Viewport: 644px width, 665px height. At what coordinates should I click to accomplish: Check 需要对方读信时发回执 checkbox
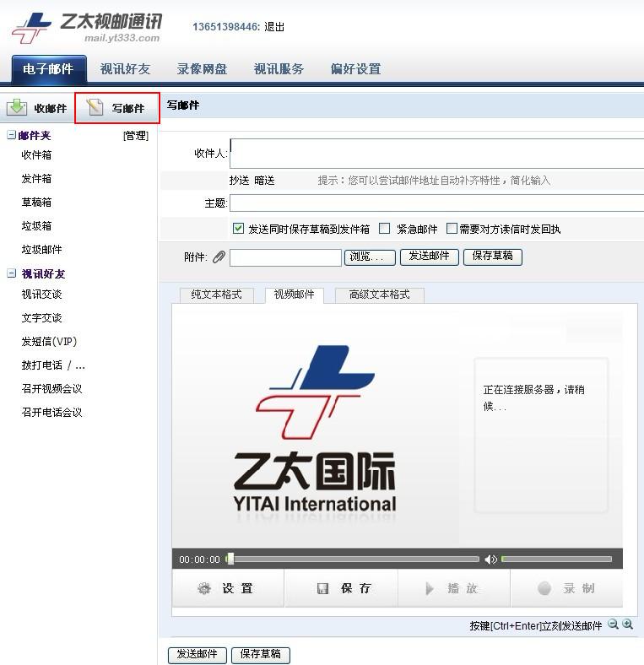(452, 229)
